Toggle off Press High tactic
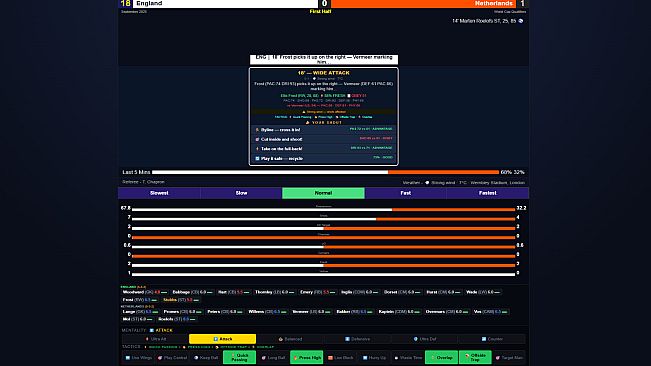 click(307, 357)
